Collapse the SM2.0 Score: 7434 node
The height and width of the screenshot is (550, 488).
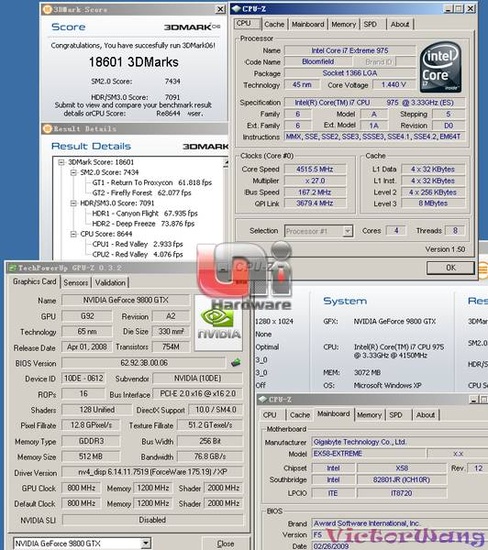pos(73,172)
